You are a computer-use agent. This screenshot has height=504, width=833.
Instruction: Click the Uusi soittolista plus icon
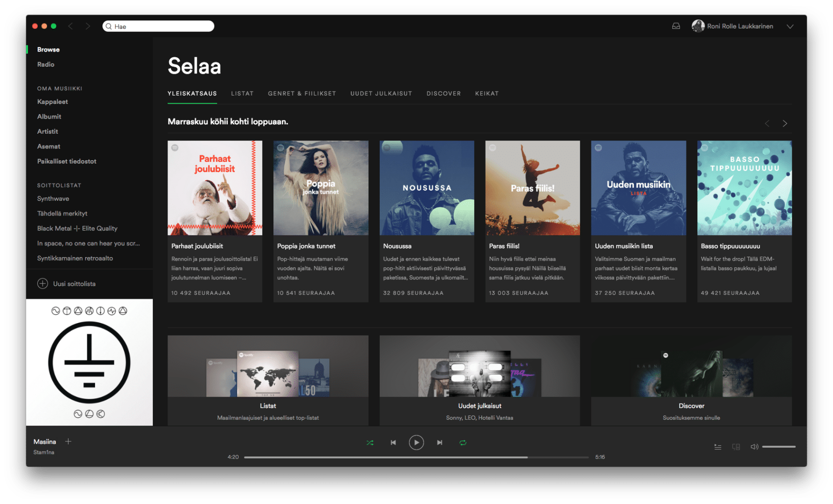pyautogui.click(x=43, y=284)
